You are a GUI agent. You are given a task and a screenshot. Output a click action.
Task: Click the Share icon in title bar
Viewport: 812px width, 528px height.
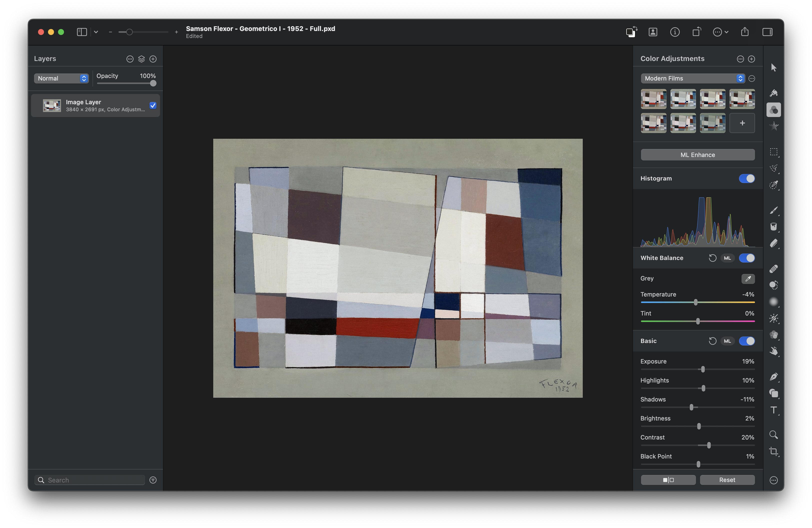pos(745,32)
